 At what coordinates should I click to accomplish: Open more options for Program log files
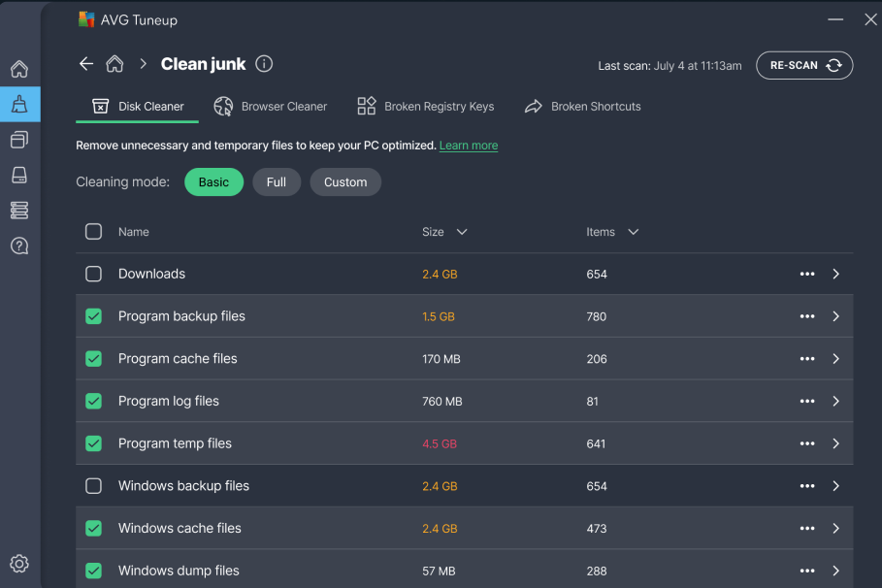click(807, 401)
